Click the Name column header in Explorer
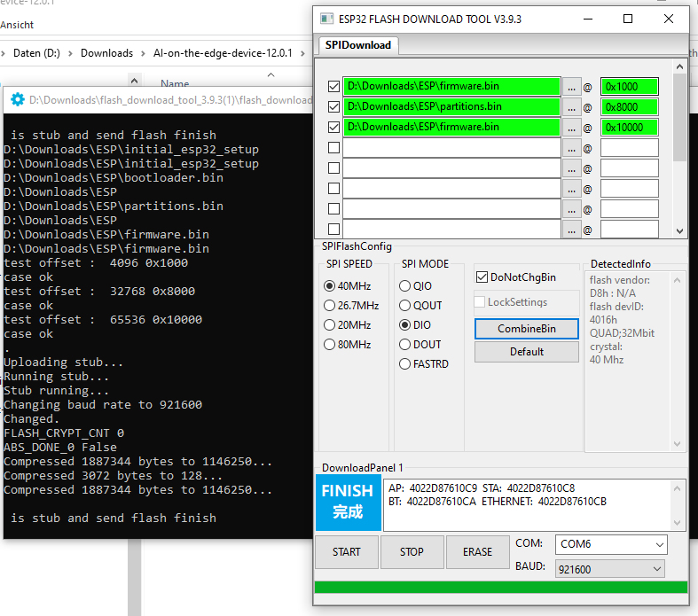698x616 pixels. (x=175, y=83)
